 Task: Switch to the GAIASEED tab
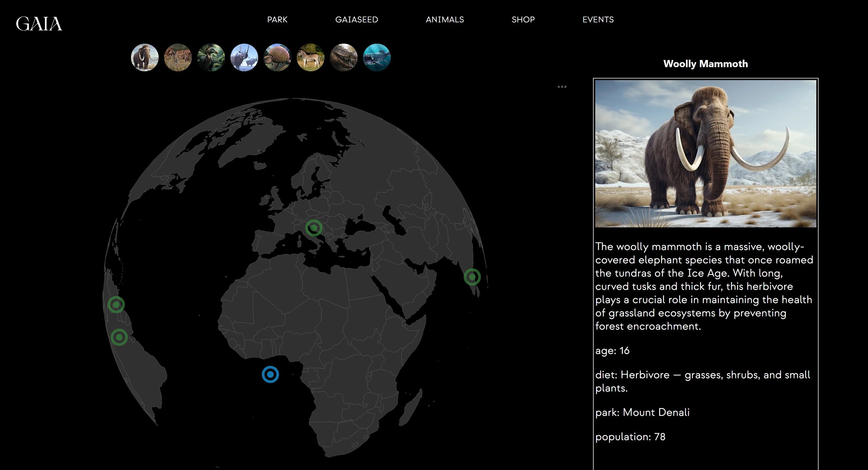(357, 20)
